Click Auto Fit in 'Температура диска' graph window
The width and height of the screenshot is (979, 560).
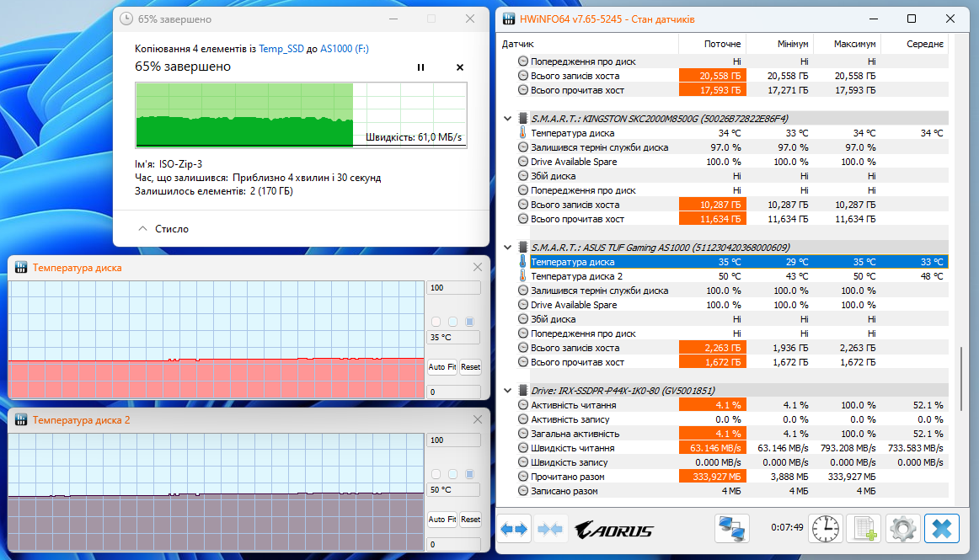(x=442, y=367)
